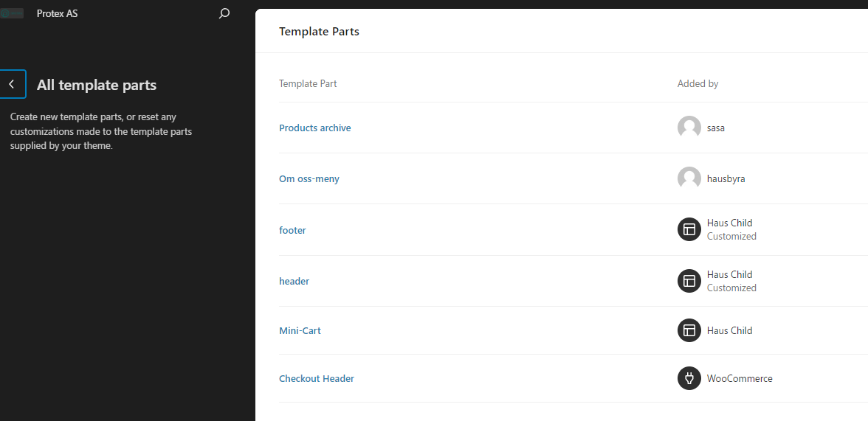Open the Checkout Header template part
The image size is (868, 421).
click(x=317, y=378)
